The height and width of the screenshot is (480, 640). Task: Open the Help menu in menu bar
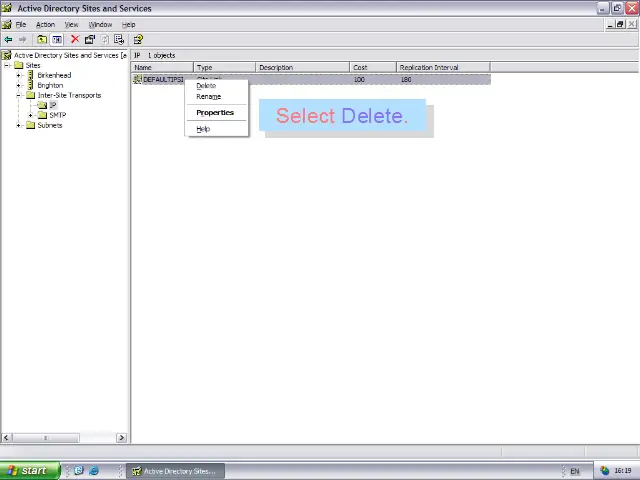tap(129, 24)
